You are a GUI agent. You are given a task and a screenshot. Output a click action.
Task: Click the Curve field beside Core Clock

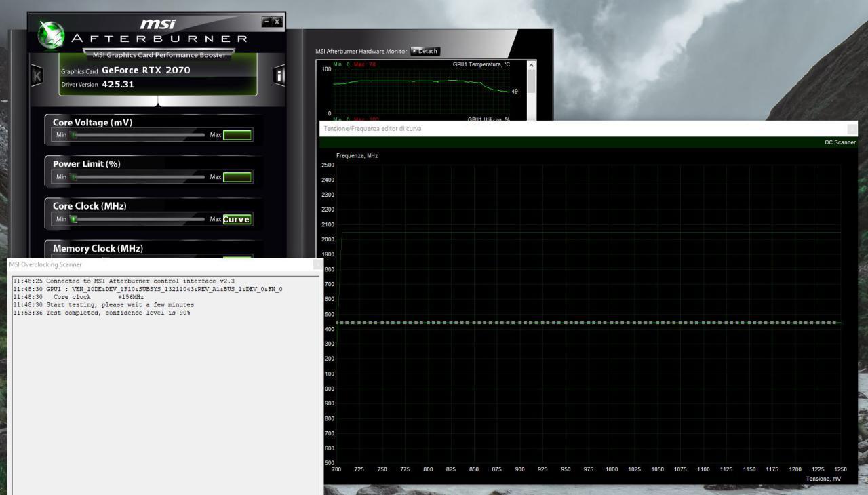pyautogui.click(x=237, y=219)
